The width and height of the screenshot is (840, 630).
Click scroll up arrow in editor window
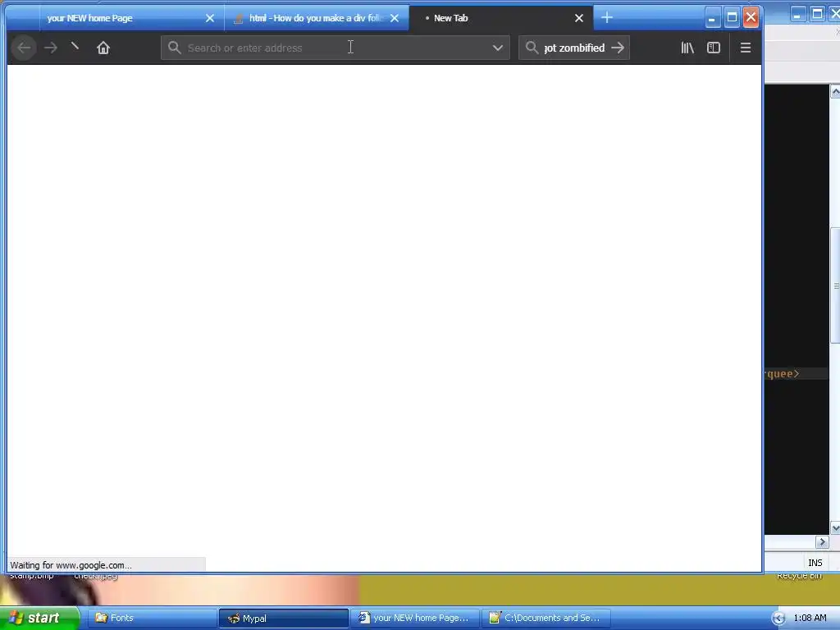pos(835,92)
